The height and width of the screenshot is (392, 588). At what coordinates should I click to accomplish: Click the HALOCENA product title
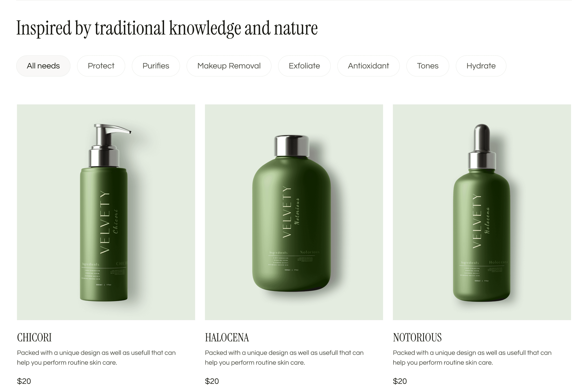tap(227, 337)
